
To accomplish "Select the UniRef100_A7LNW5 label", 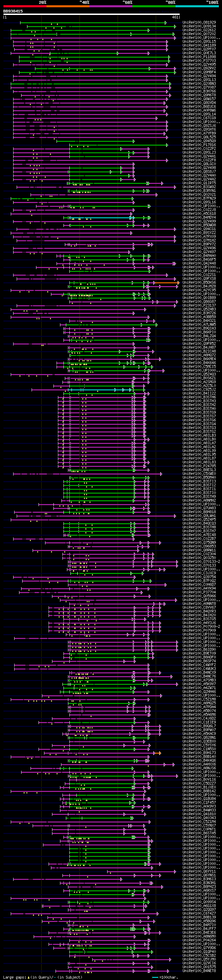I will [199, 324].
